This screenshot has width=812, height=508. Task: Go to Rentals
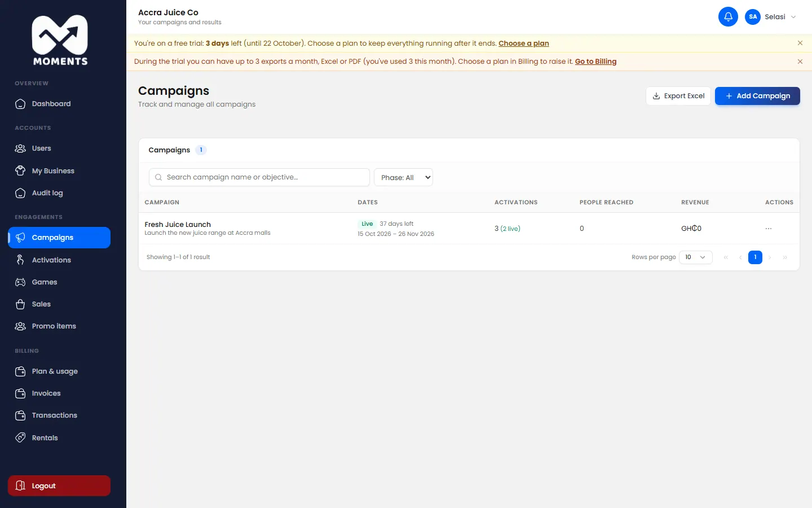59,438
